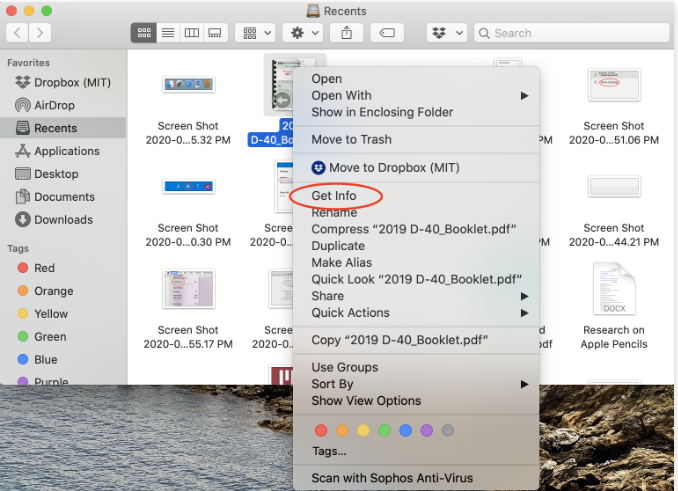Compress "2019 D-40_Booklet.pdf"
The height and width of the screenshot is (491, 678).
(x=416, y=229)
